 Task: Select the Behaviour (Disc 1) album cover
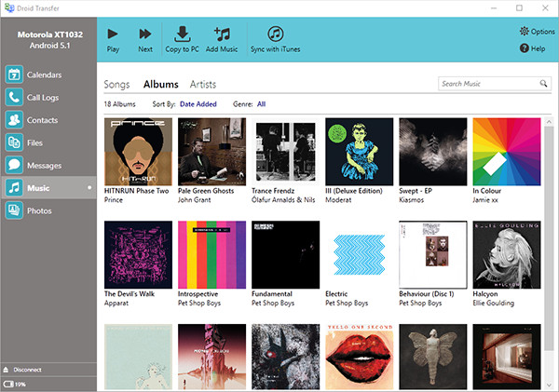point(433,255)
